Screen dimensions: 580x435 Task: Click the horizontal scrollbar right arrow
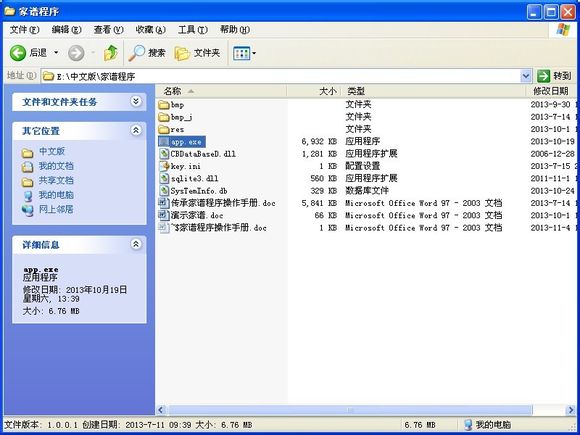[x=570, y=409]
